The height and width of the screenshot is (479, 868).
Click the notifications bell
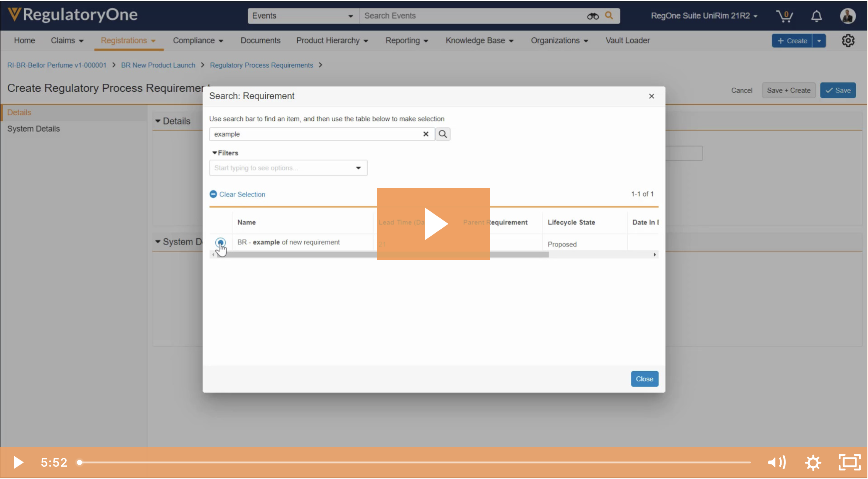pyautogui.click(x=816, y=16)
